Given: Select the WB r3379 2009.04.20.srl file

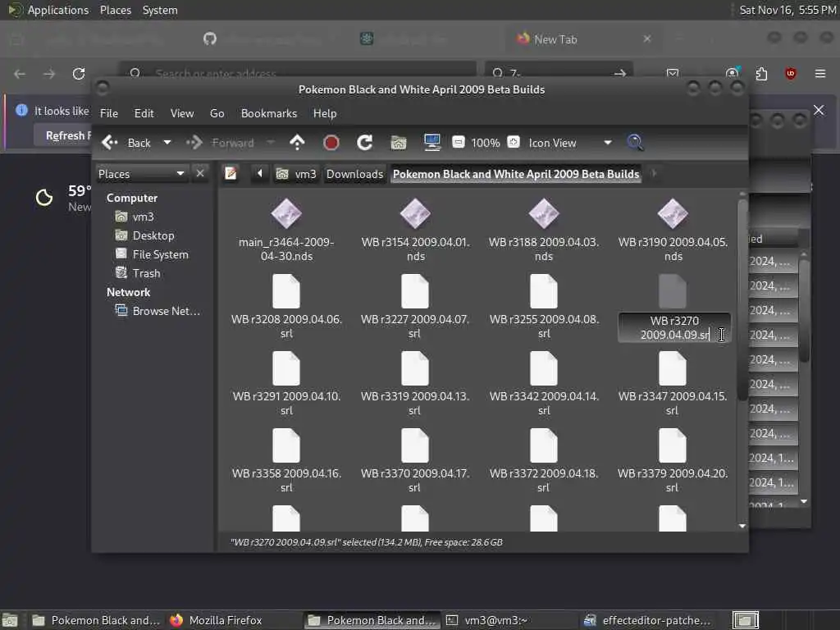Looking at the screenshot, I should (x=673, y=461).
